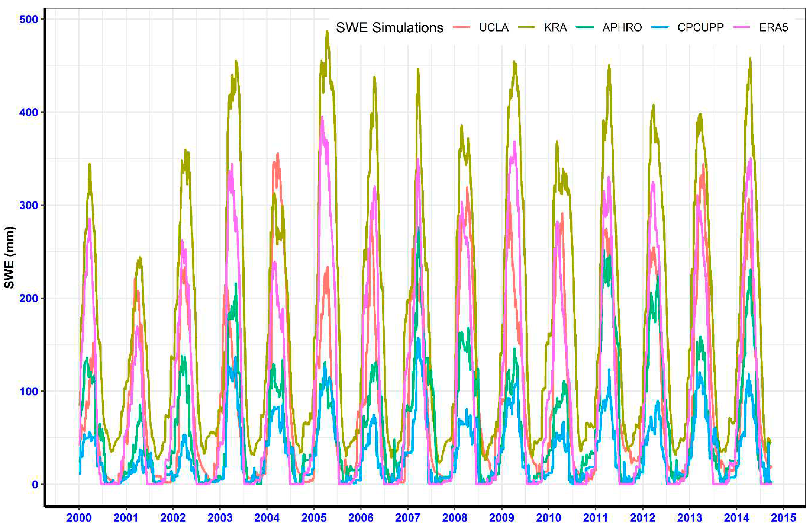Click the 2013 x-axis year label
812x527 pixels.
tap(690, 517)
